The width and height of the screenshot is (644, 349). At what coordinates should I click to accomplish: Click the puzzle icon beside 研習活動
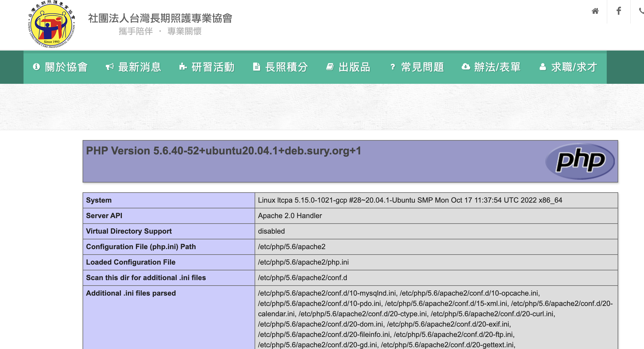pos(183,67)
